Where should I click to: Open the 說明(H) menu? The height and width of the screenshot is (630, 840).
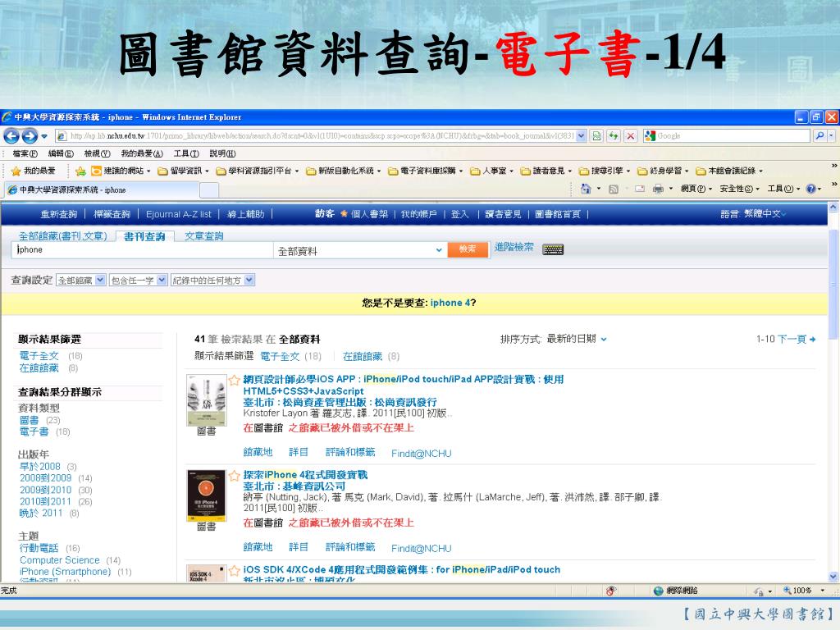pos(222,153)
